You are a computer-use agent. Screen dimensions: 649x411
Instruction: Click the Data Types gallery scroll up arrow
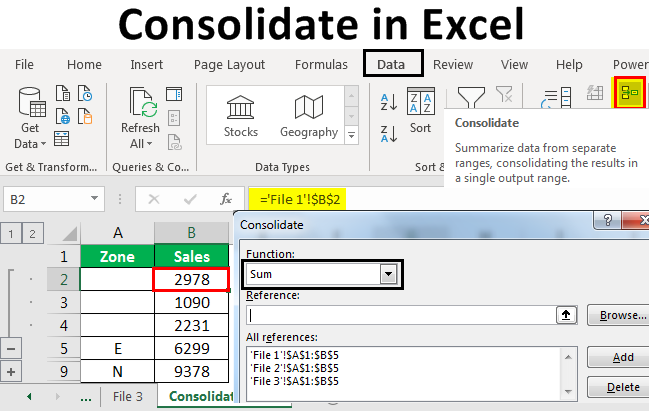(351, 96)
